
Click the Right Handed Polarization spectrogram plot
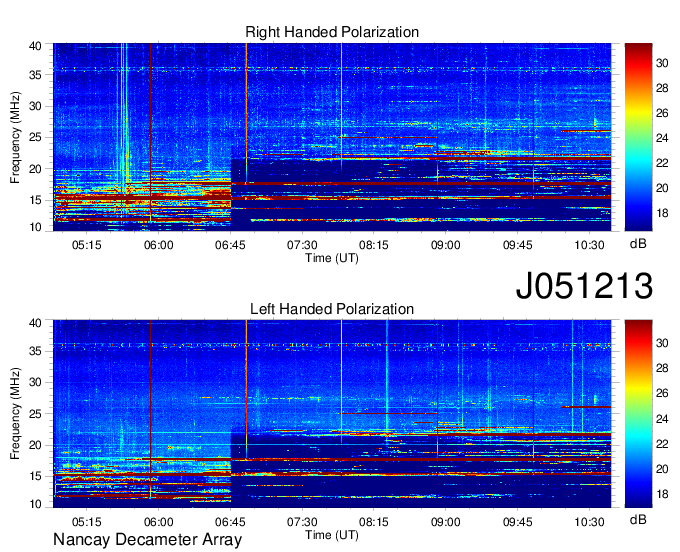[332, 137]
